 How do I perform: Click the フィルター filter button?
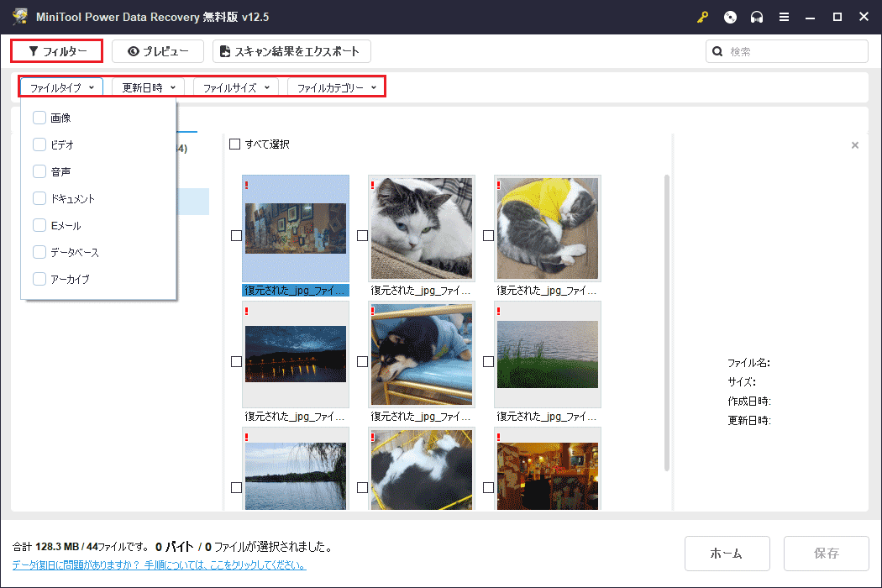(57, 51)
